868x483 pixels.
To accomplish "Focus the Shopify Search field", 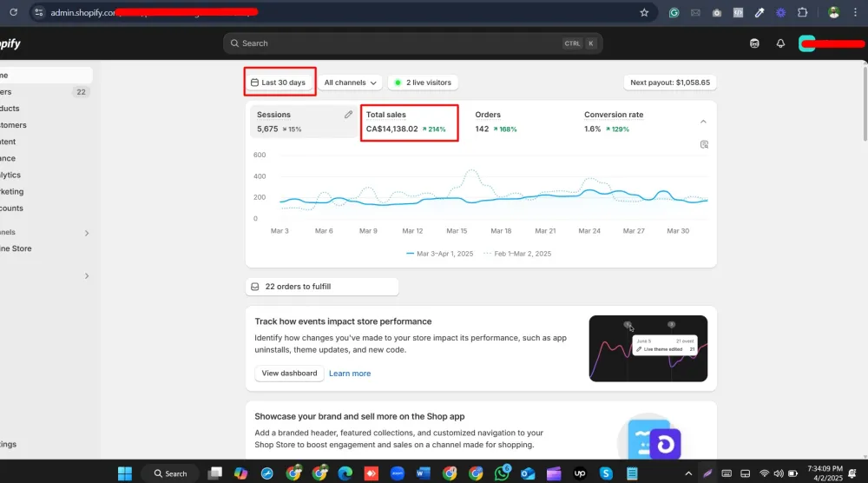I will point(413,43).
